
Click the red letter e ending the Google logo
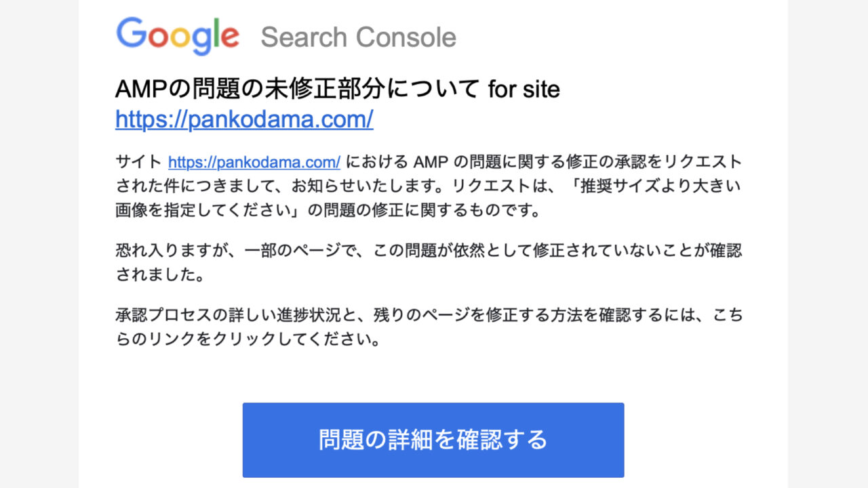click(x=229, y=37)
